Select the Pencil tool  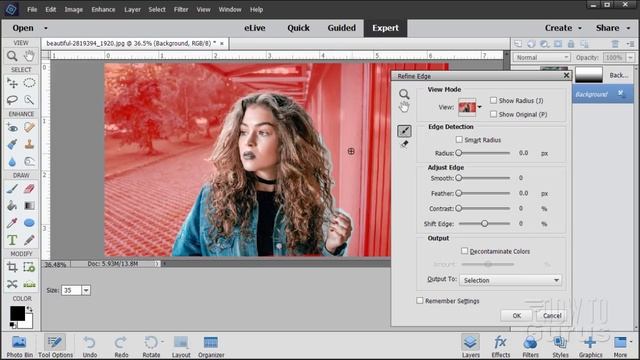click(29, 240)
